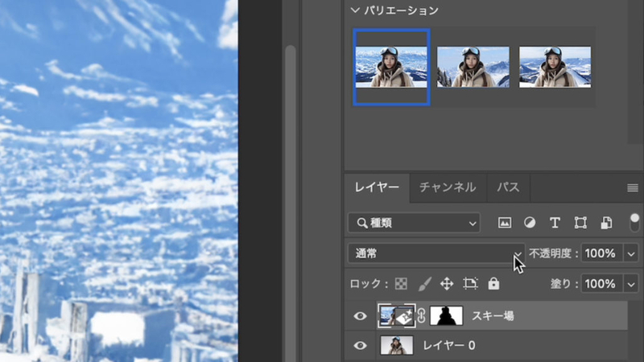The height and width of the screenshot is (362, 644).
Task: Open the チャンネル tab
Action: [x=448, y=187]
